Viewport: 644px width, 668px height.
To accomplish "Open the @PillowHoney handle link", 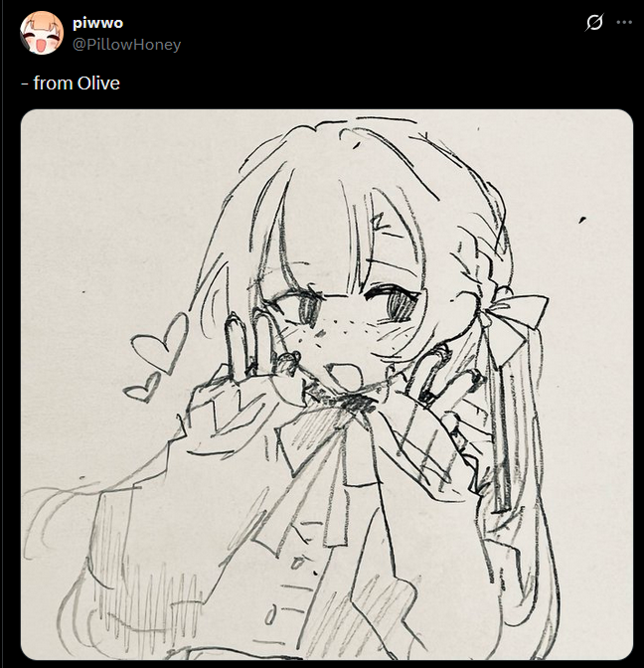I will 127,45.
